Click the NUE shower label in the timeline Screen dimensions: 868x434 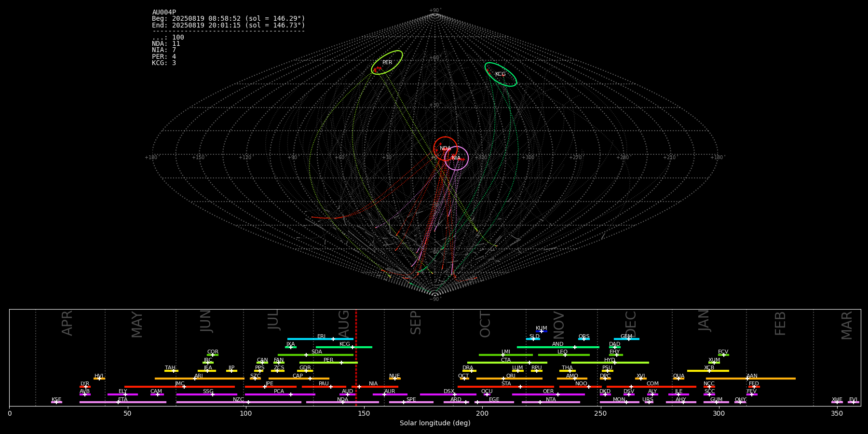(x=394, y=376)
